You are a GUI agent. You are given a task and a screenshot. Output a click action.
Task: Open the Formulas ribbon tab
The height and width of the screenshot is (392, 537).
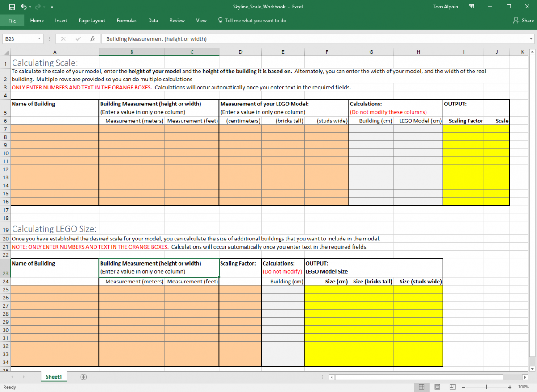(127, 21)
